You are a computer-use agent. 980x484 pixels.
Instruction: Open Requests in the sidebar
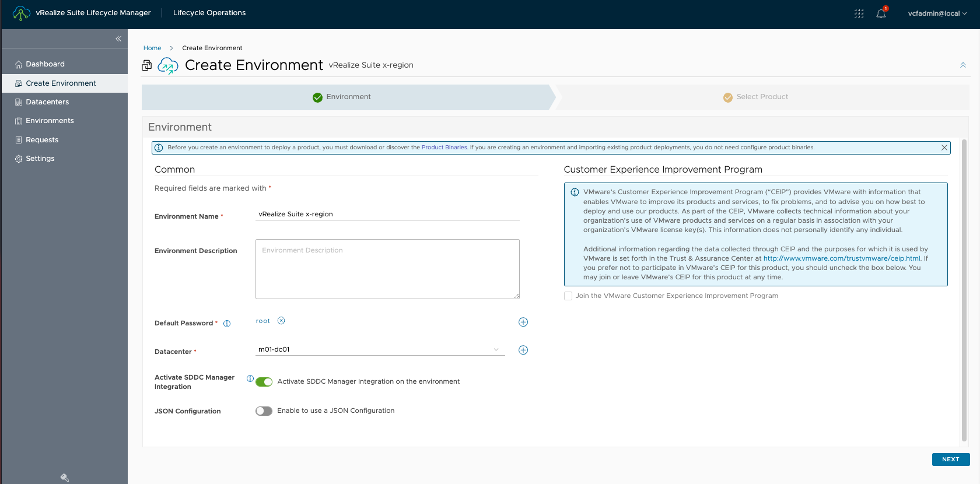(65, 140)
